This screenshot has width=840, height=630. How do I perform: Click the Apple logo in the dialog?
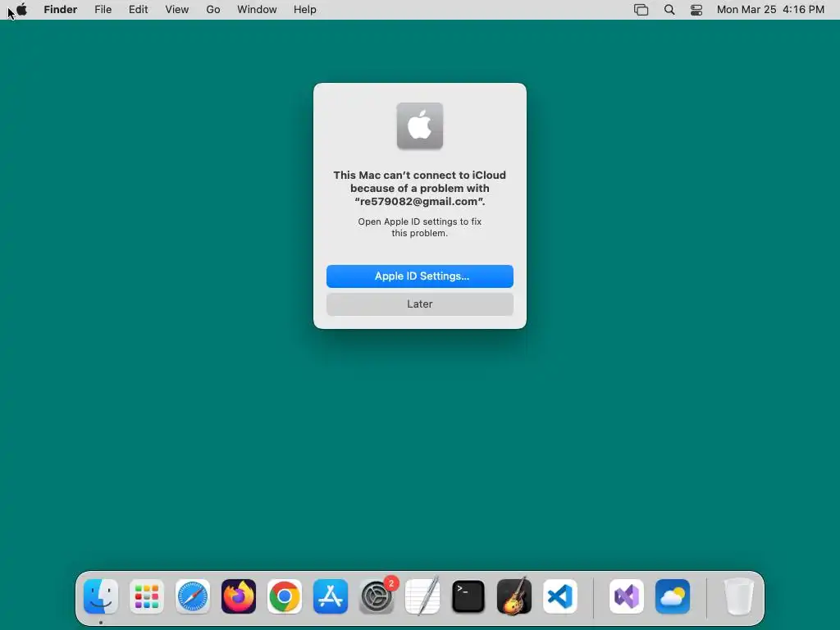coord(420,126)
